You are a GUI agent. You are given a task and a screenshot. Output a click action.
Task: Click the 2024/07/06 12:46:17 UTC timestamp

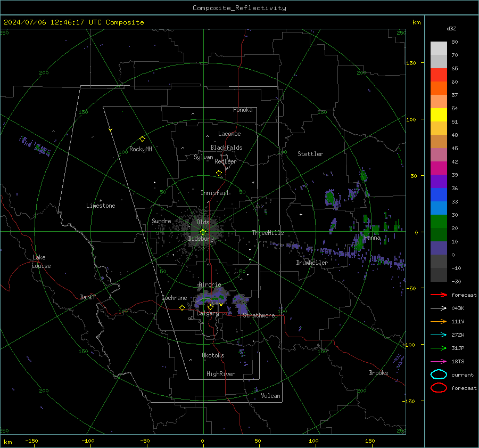pyautogui.click(x=73, y=22)
